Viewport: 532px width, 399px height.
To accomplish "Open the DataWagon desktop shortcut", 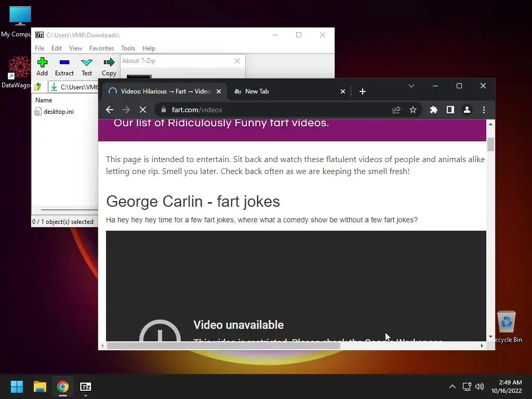I will click(18, 72).
